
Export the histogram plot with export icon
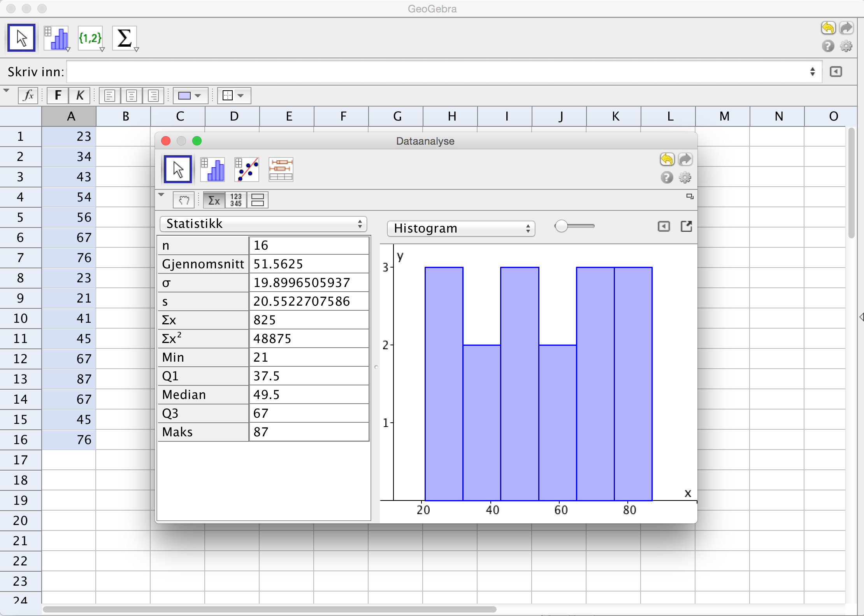[x=686, y=226]
